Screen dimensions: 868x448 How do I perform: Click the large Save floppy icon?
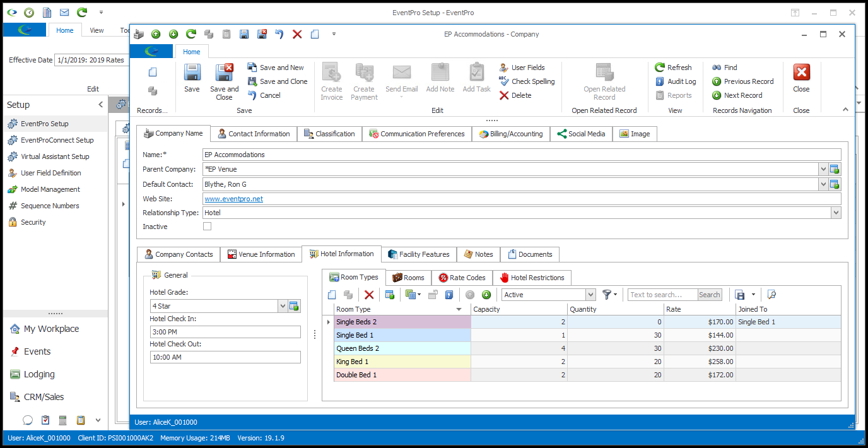pyautogui.click(x=192, y=73)
